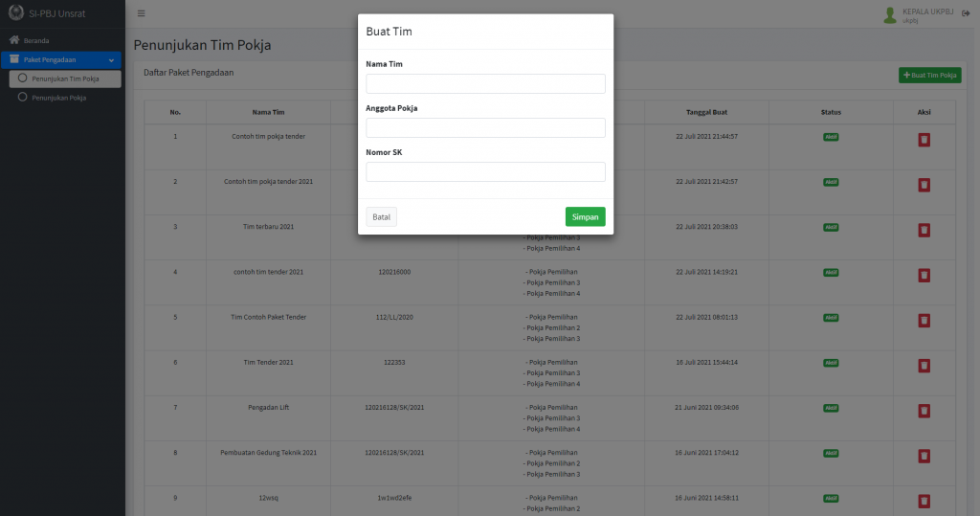This screenshot has height=516, width=980.
Task: Click the Buat Tim Pokja button
Action: [929, 75]
